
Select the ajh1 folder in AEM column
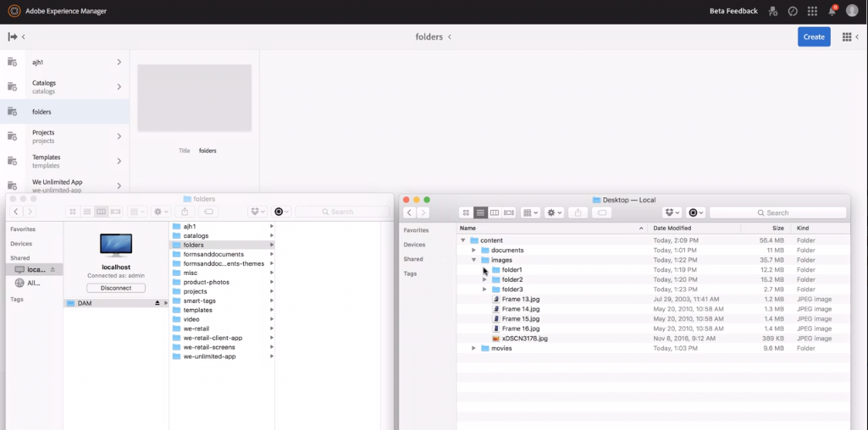pyautogui.click(x=64, y=62)
